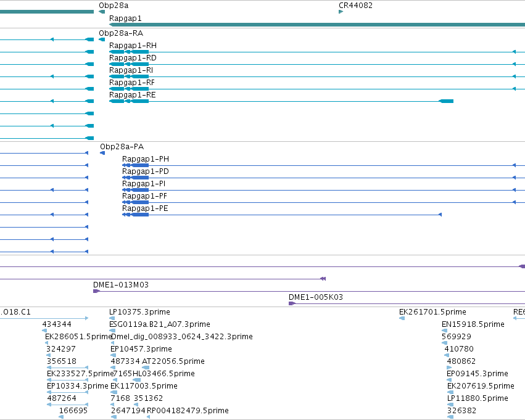Click the HL03466.5prime label
This screenshot has width=525, height=420.
tap(163, 374)
